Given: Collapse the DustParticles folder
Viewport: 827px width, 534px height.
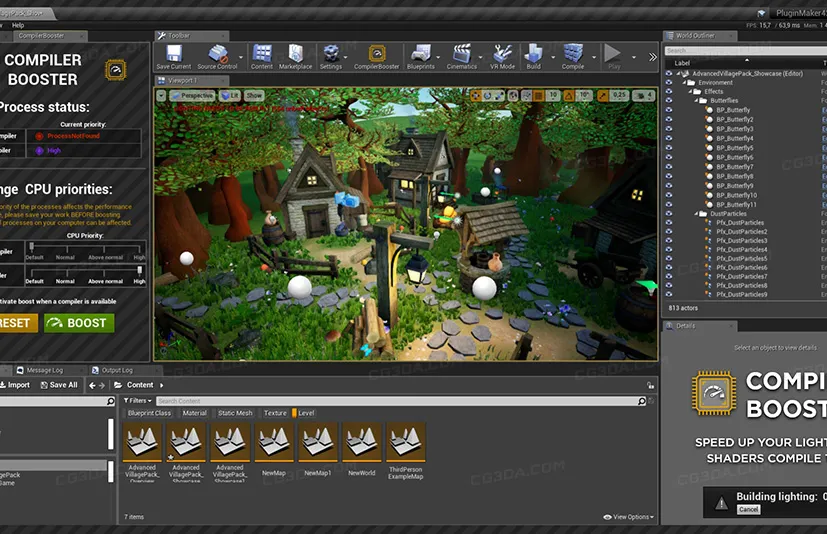Looking at the screenshot, I should (696, 214).
